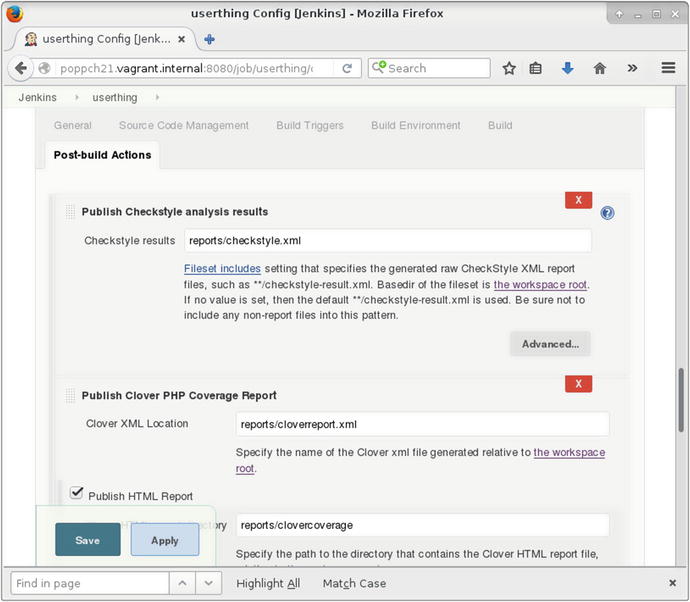Switch to the Build tab
690x602 pixels.
(500, 125)
